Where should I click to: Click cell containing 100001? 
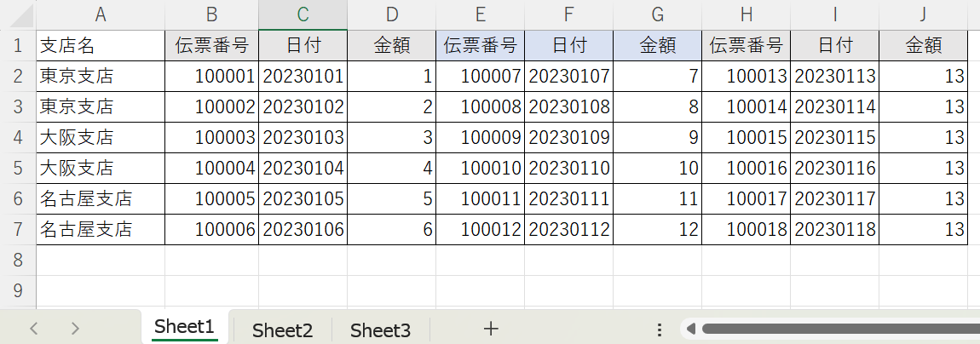tap(212, 76)
